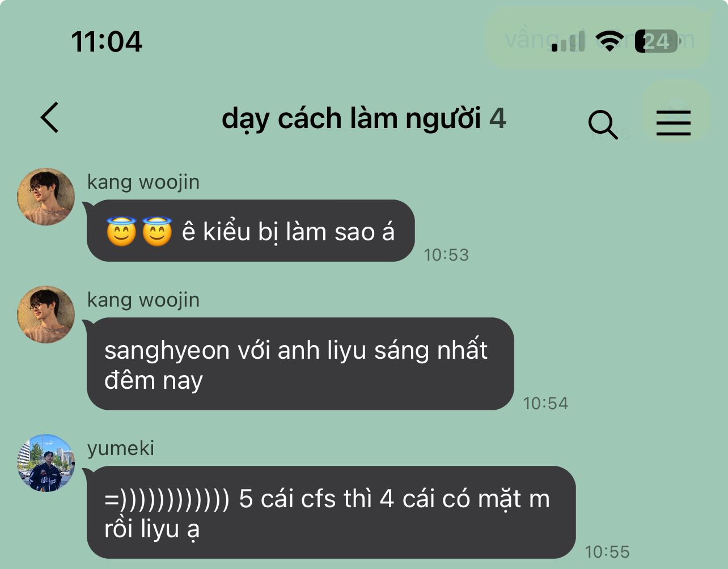Select yumeki's message about 5 cái cfs

[x=331, y=512]
